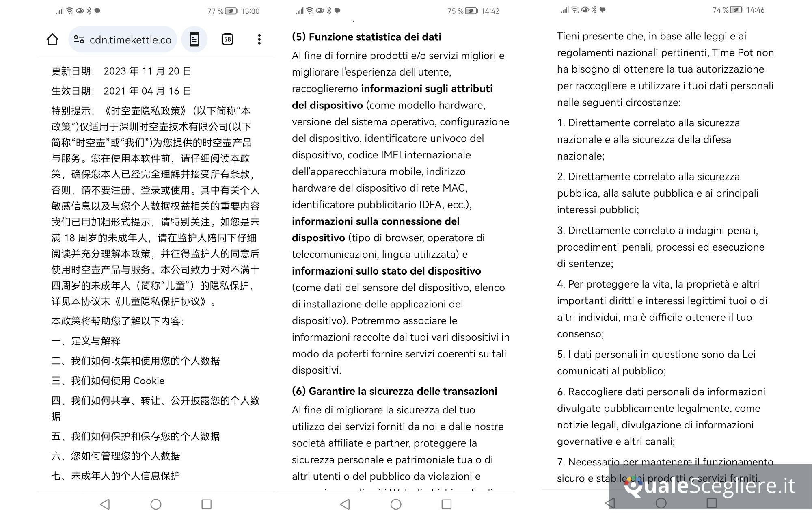Open the three-dot Chrome menu

(259, 39)
